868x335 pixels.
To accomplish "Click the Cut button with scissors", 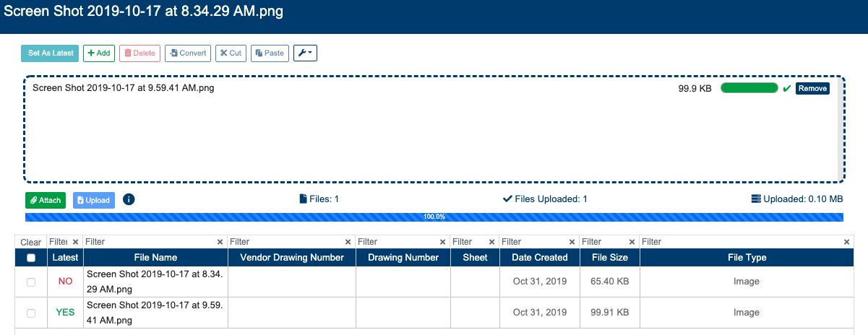I will 231,53.
